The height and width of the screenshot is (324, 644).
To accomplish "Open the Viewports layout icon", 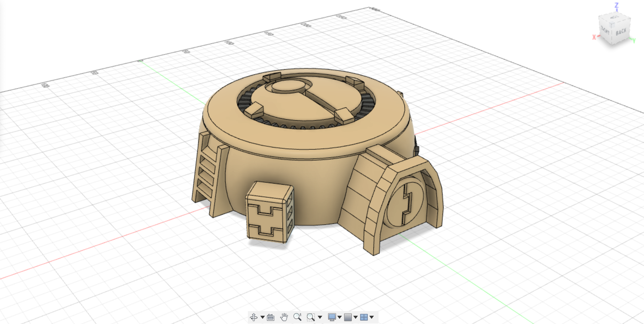I will pyautogui.click(x=364, y=317).
